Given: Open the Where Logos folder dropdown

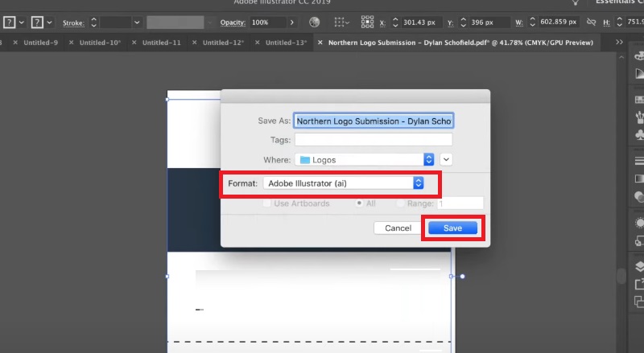Looking at the screenshot, I should [365, 160].
